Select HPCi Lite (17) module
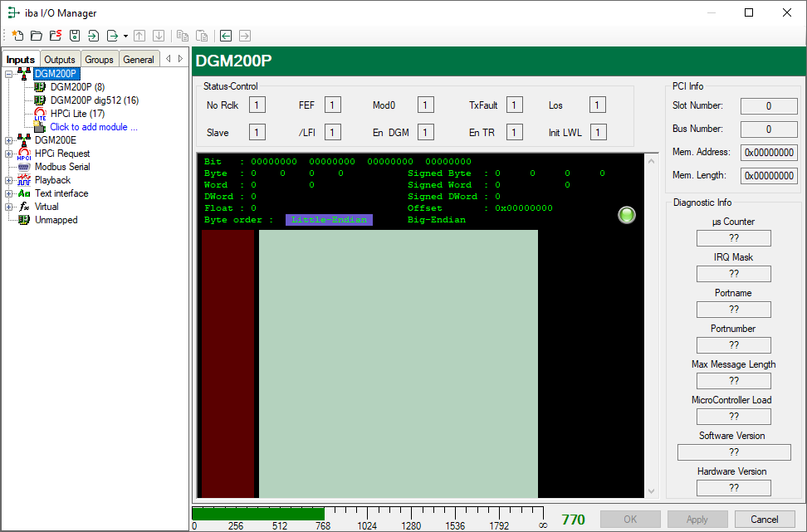 coord(77,114)
